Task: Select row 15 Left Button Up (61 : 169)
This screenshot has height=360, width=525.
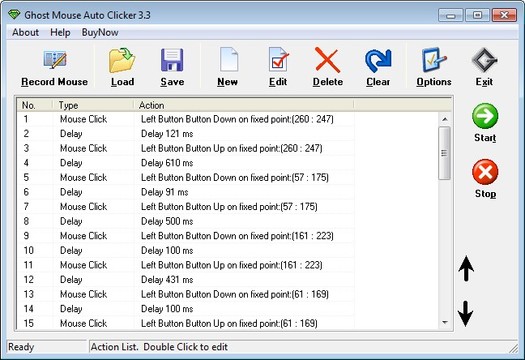Action: pyautogui.click(x=186, y=323)
